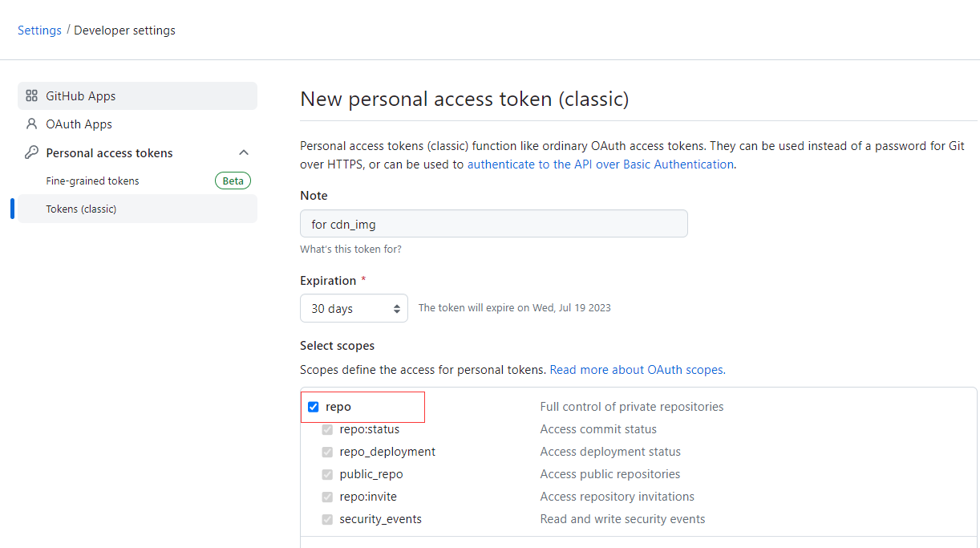Open the Expiration 30 days dropdown

[354, 309]
